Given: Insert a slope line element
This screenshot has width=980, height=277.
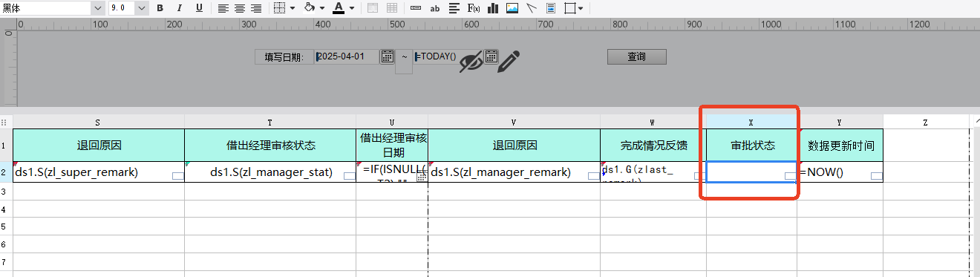Looking at the screenshot, I should pyautogui.click(x=532, y=8).
